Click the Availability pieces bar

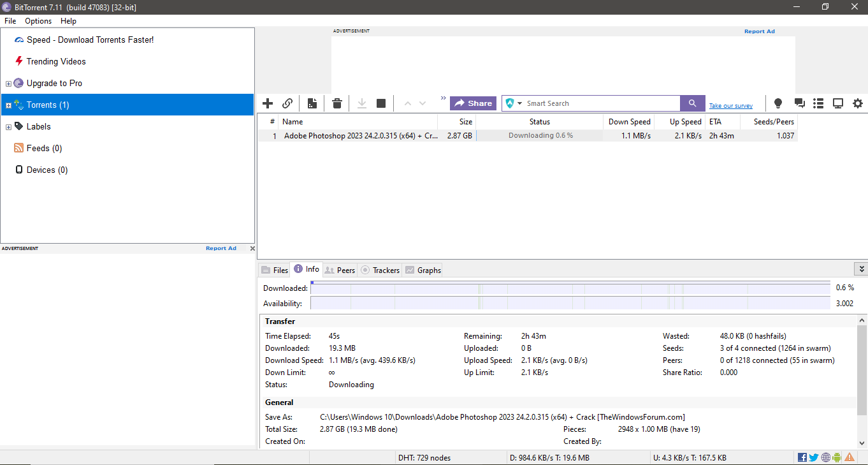[570, 303]
